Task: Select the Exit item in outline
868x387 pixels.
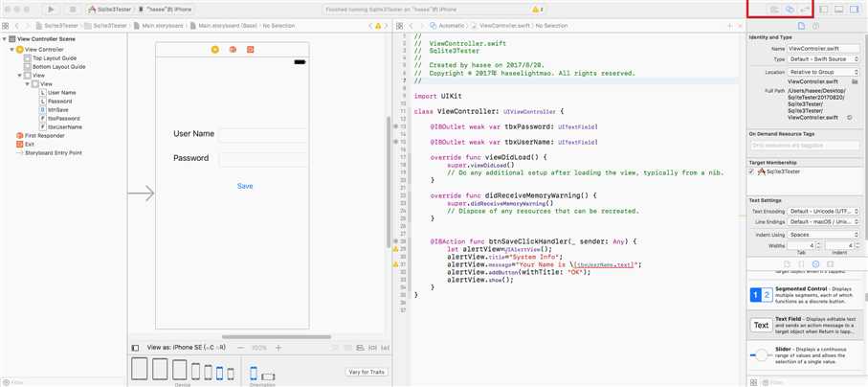Action: click(25, 144)
